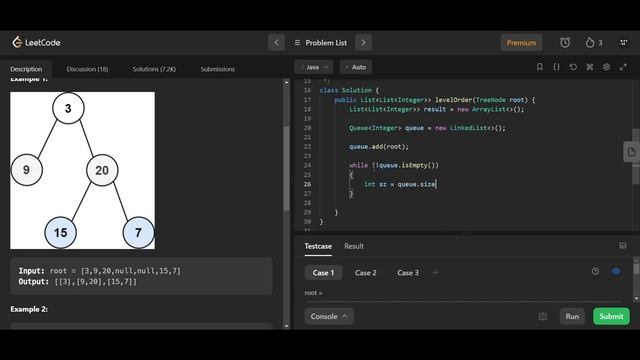This screenshot has height=360, width=640.
Task: Click the 'class Solution {' line
Action: point(349,90)
